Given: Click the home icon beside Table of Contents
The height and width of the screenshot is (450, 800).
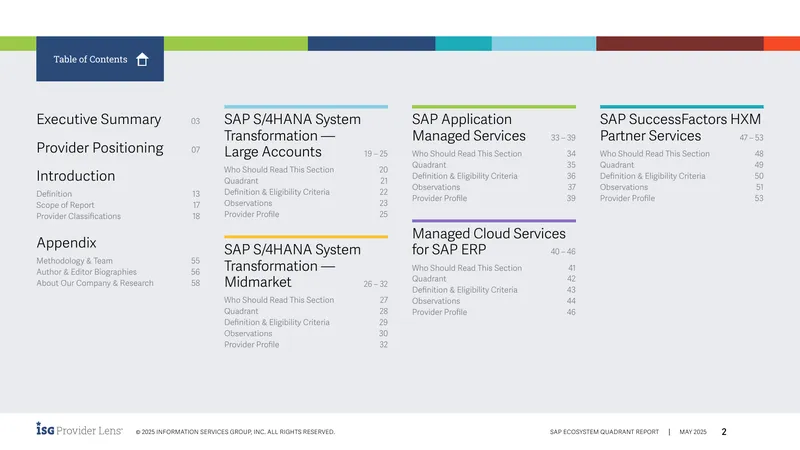Looking at the screenshot, I should click(x=142, y=60).
